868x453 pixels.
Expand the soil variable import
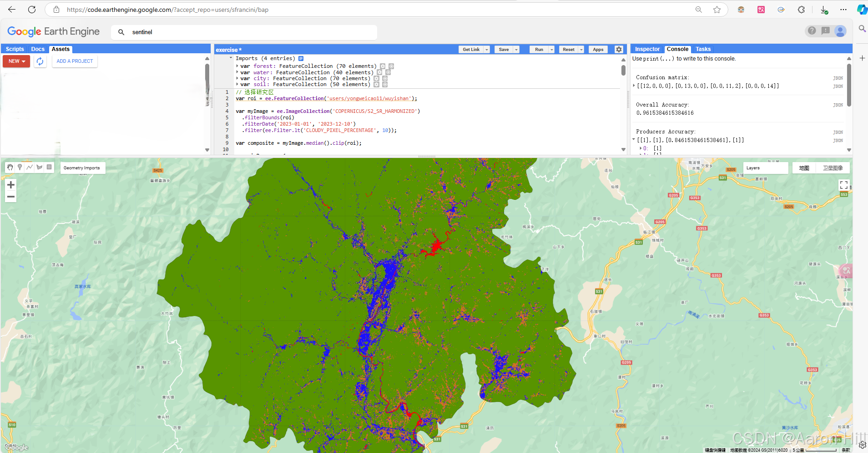(237, 84)
